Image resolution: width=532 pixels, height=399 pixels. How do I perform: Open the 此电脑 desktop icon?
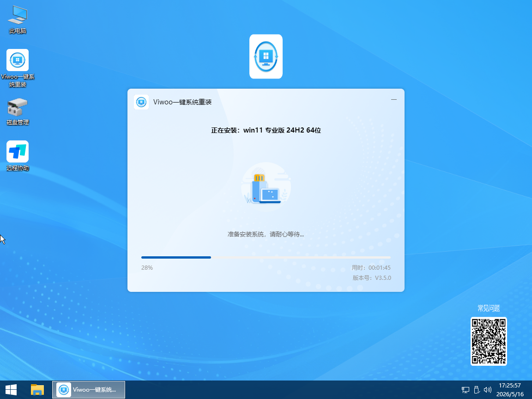click(18, 20)
